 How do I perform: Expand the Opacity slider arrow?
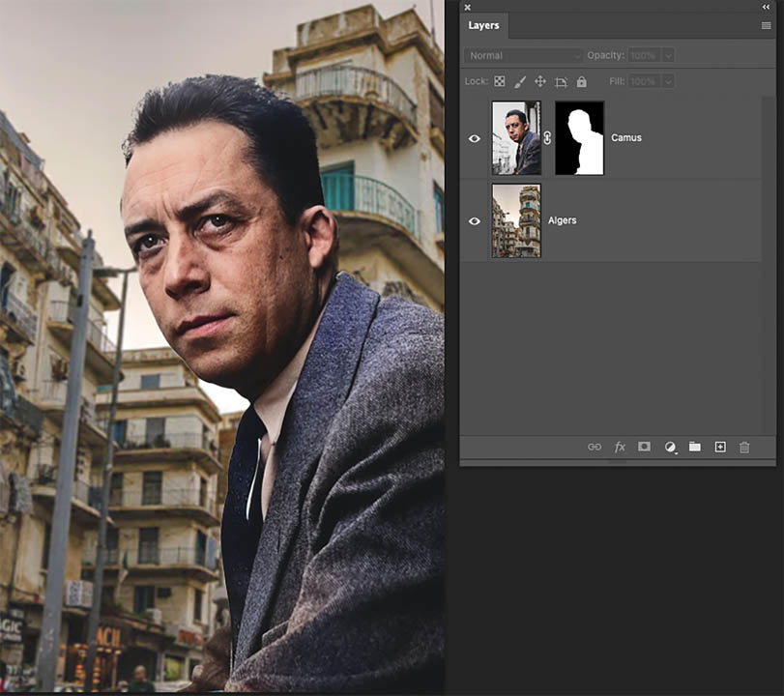tap(668, 55)
